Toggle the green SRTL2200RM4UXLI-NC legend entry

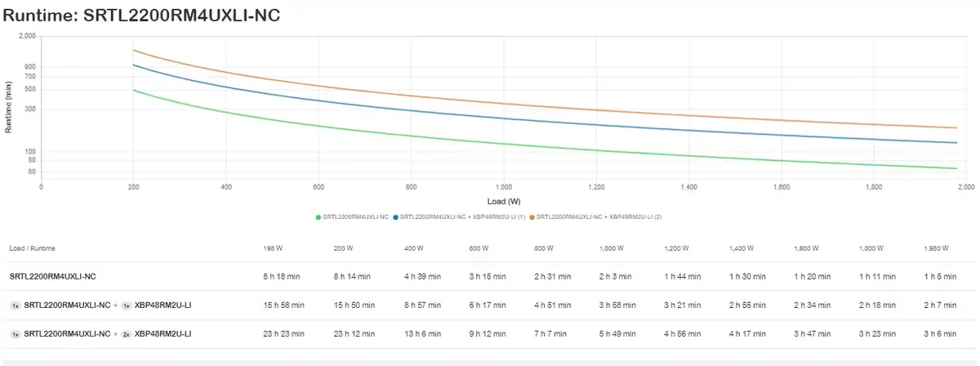click(x=351, y=217)
